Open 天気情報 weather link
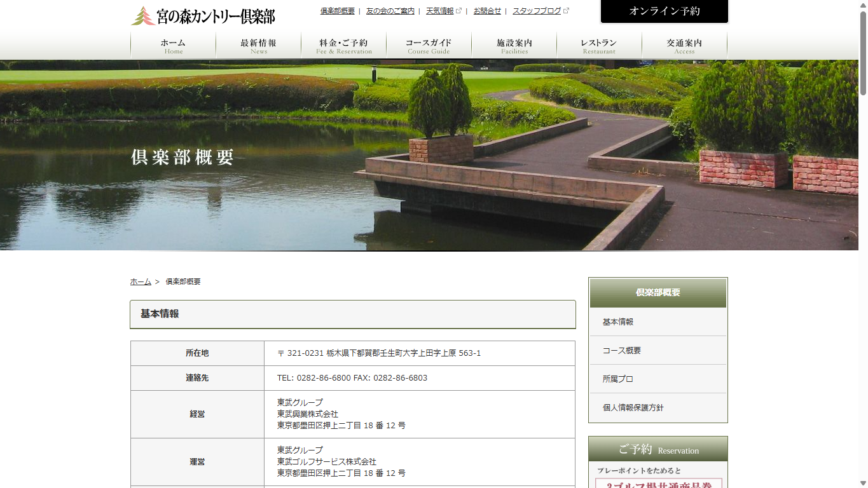This screenshot has width=868, height=488. (x=440, y=11)
